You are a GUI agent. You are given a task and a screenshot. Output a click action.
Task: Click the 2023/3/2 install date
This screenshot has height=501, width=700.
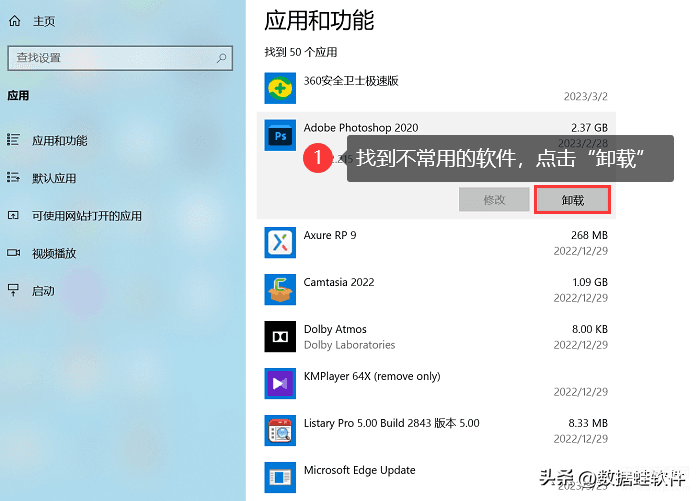tap(586, 96)
